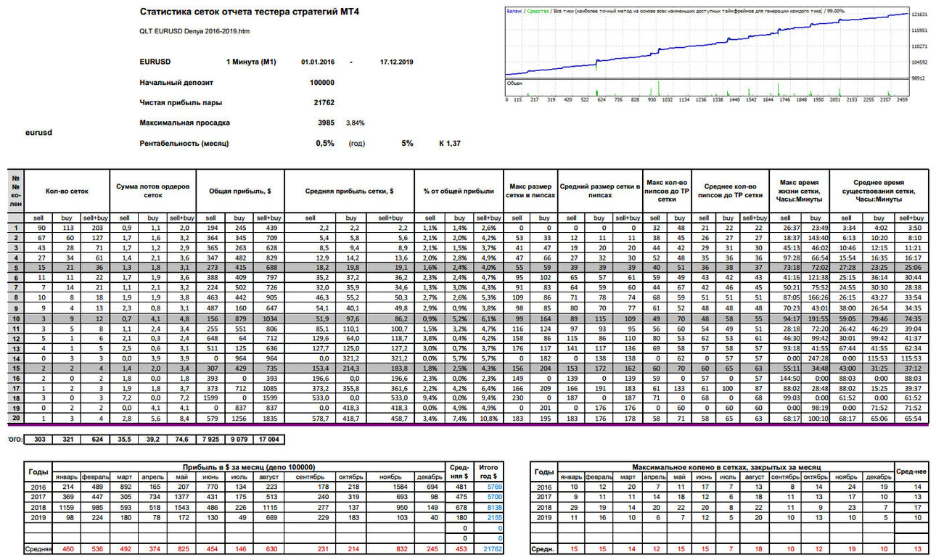The image size is (936, 560).
Task: Select the row 14 max lifetime "247:28"
Action: [816, 358]
